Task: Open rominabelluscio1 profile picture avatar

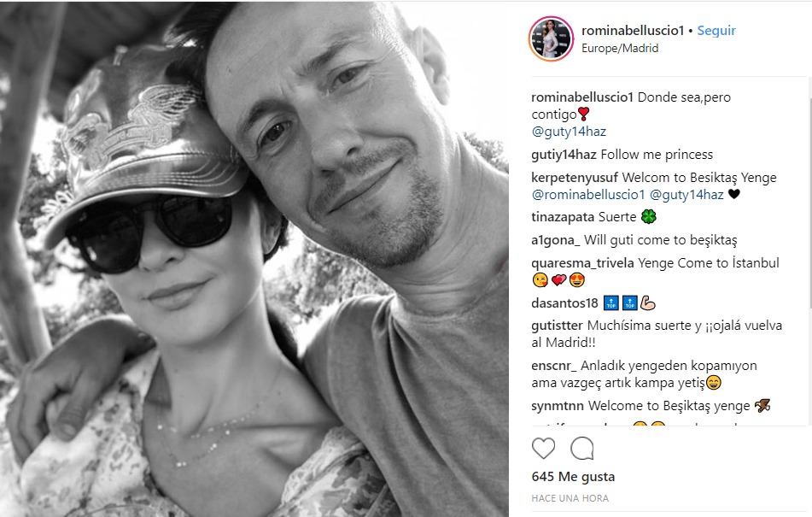Action: coord(551,38)
